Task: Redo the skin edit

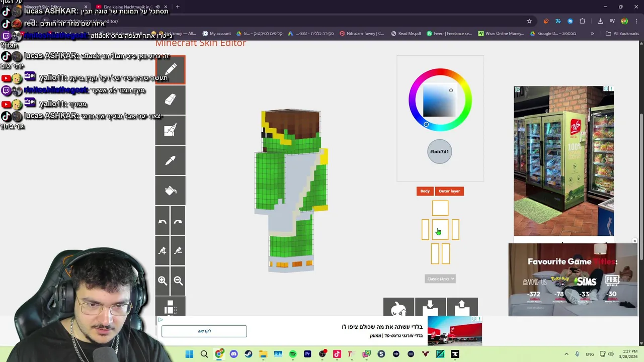Action: [x=178, y=221]
